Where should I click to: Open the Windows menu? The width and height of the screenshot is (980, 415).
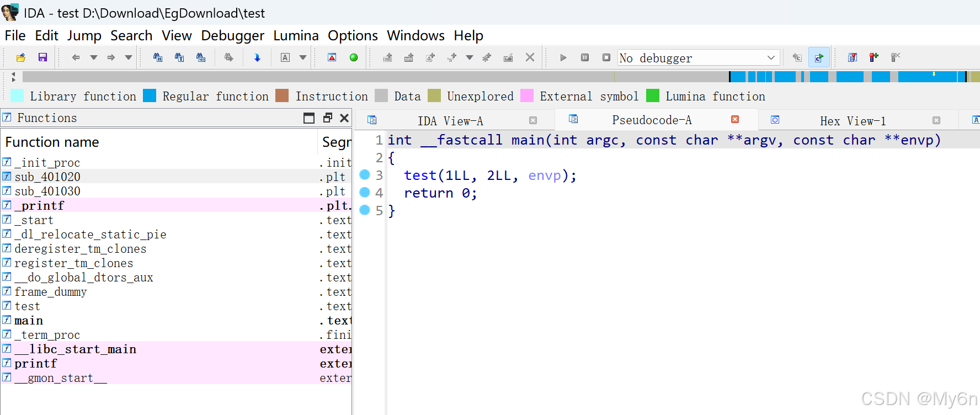pyautogui.click(x=416, y=36)
